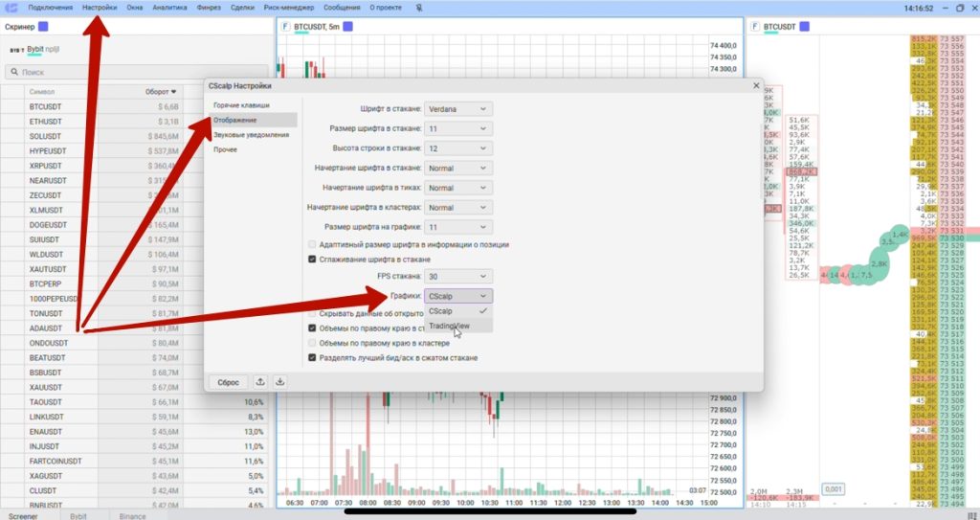Select Отображение settings section
The width and height of the screenshot is (980, 520).
point(253,120)
